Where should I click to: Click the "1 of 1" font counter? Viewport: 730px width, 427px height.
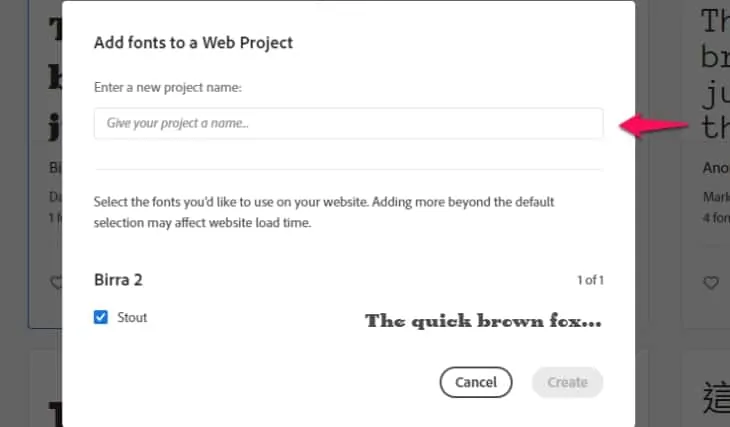(x=588, y=280)
